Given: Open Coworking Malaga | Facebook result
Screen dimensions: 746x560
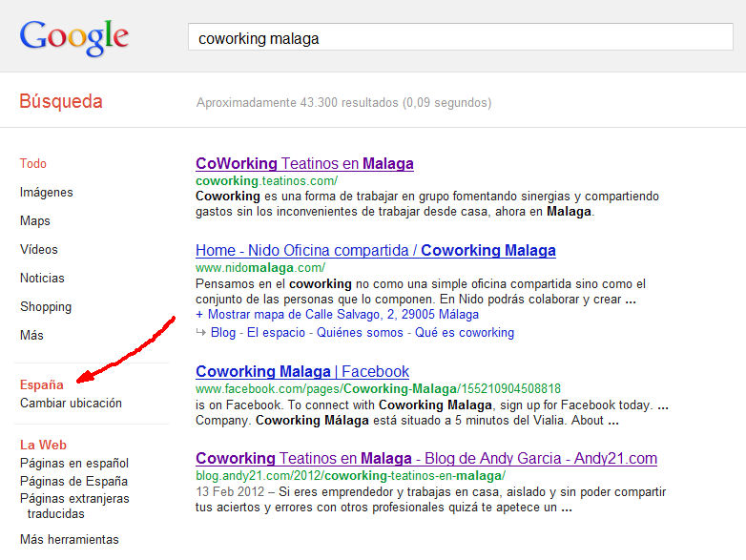Looking at the screenshot, I should 302,372.
